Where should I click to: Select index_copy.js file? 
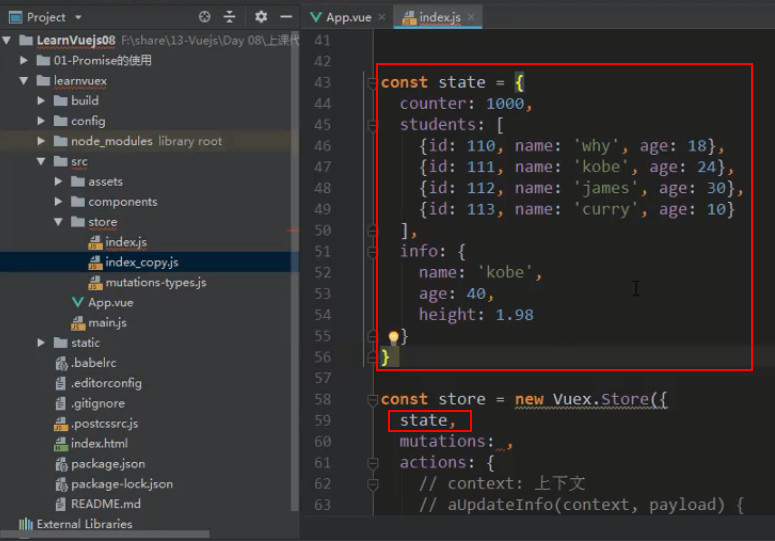point(142,262)
